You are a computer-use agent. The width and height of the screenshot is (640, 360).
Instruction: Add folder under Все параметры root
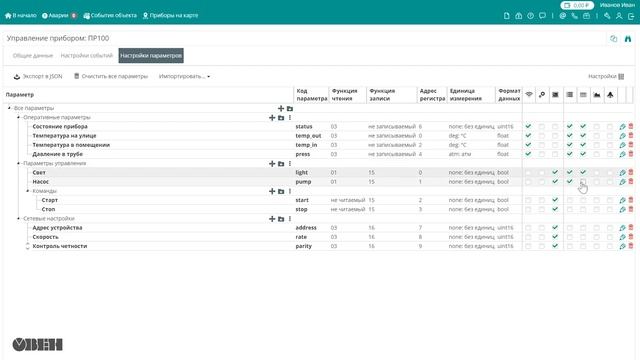pos(290,109)
